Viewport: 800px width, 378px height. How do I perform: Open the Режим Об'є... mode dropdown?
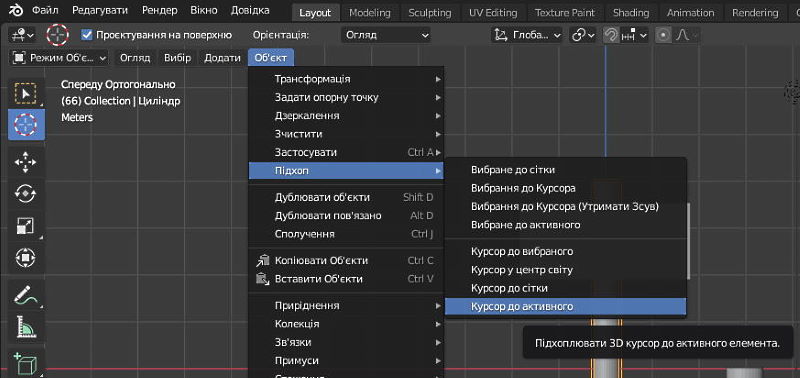[x=60, y=58]
